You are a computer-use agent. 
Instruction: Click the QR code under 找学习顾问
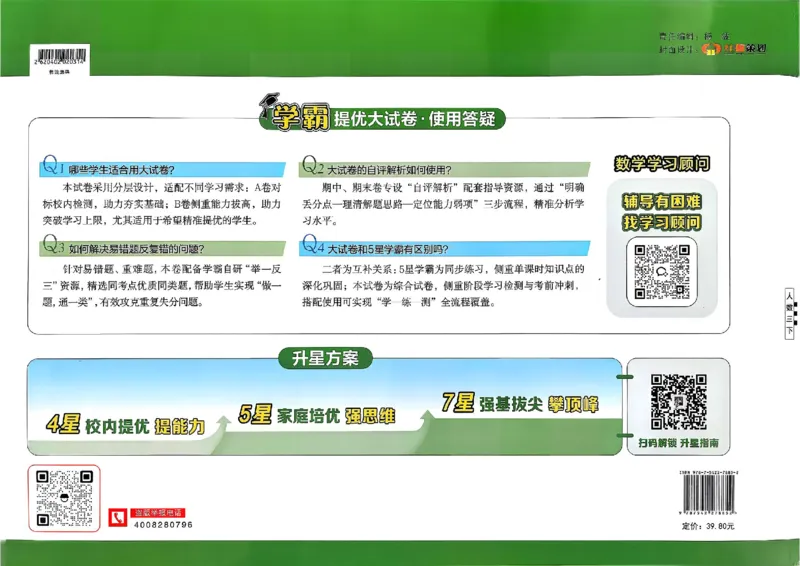(662, 272)
